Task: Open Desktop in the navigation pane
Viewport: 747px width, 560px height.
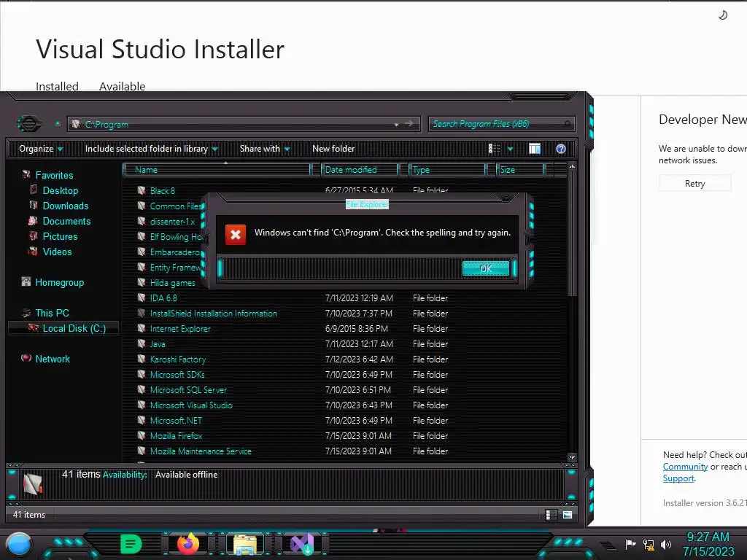Action: click(60, 190)
